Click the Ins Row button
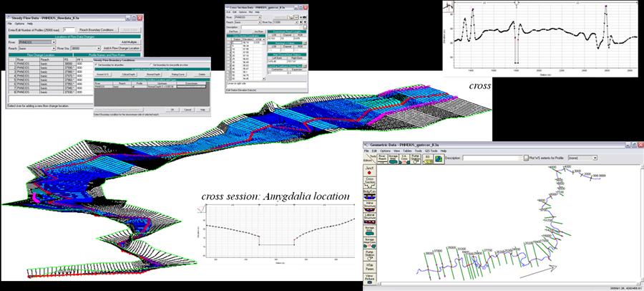644x291 pixels. 259,32
